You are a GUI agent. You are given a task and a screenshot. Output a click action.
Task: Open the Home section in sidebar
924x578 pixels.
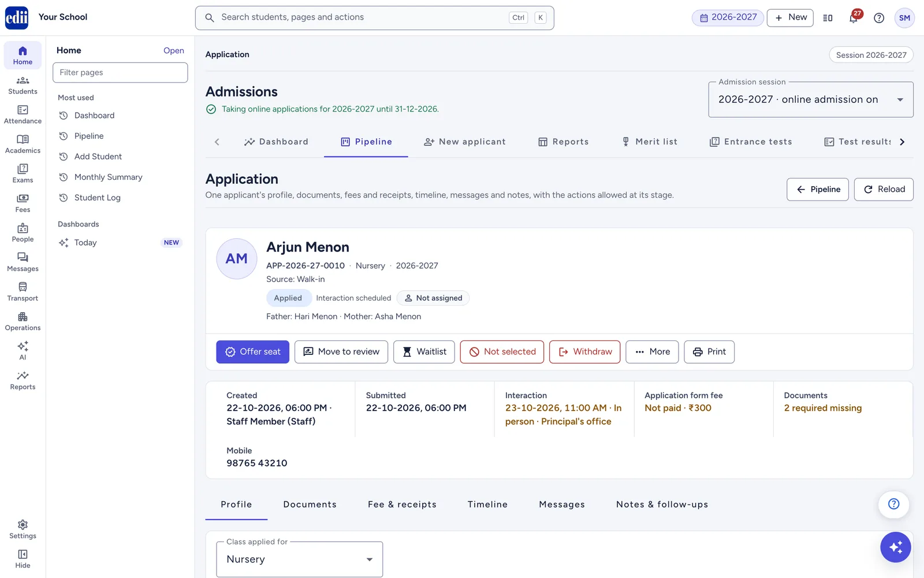(23, 55)
